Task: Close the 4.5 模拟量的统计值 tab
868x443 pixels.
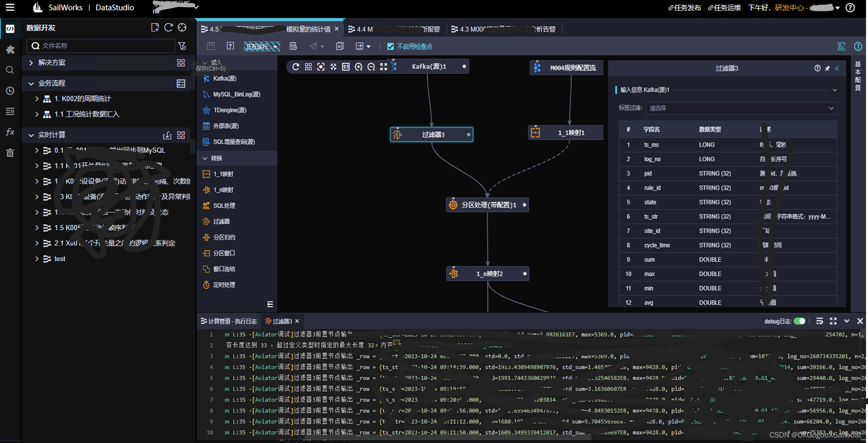Action: 336,29
